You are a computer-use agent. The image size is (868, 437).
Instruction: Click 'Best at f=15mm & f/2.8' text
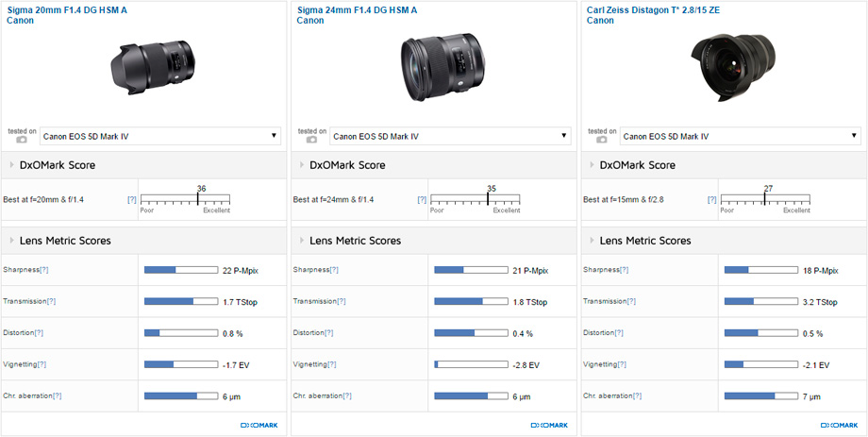624,199
